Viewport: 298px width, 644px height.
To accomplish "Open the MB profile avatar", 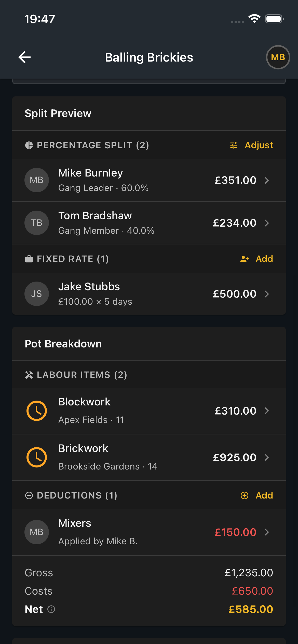I will tap(278, 57).
